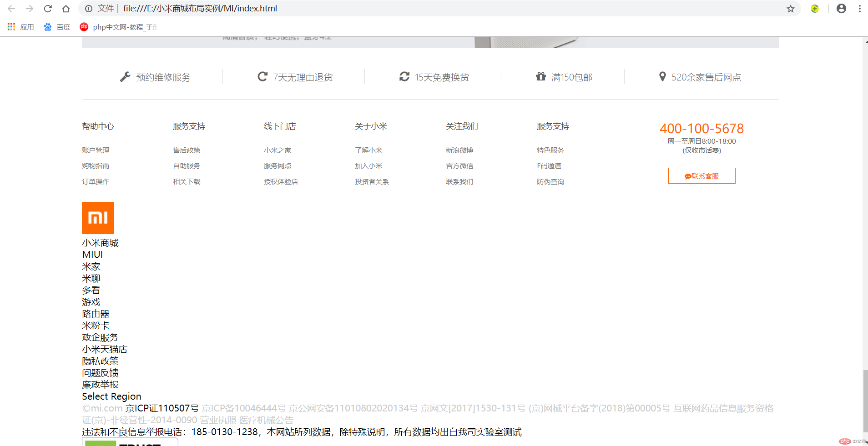Click 小米商城 footer link
This screenshot has height=446, width=868.
[x=100, y=243]
